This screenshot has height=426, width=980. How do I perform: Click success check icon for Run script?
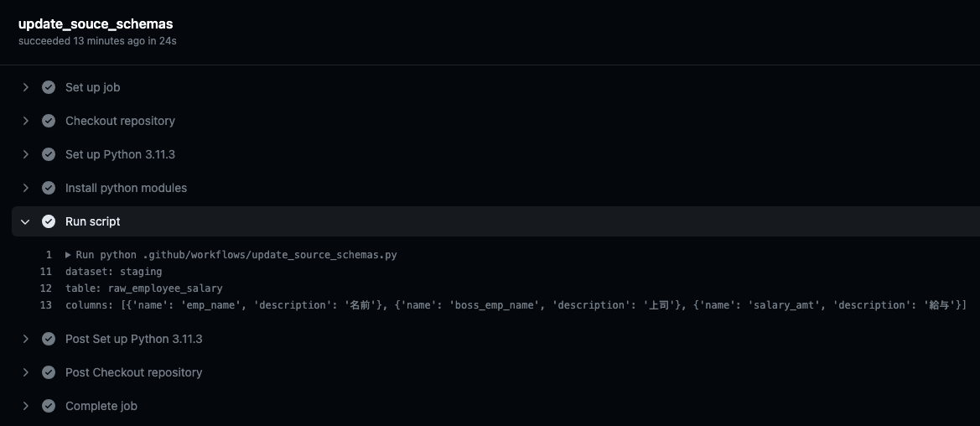click(x=49, y=221)
